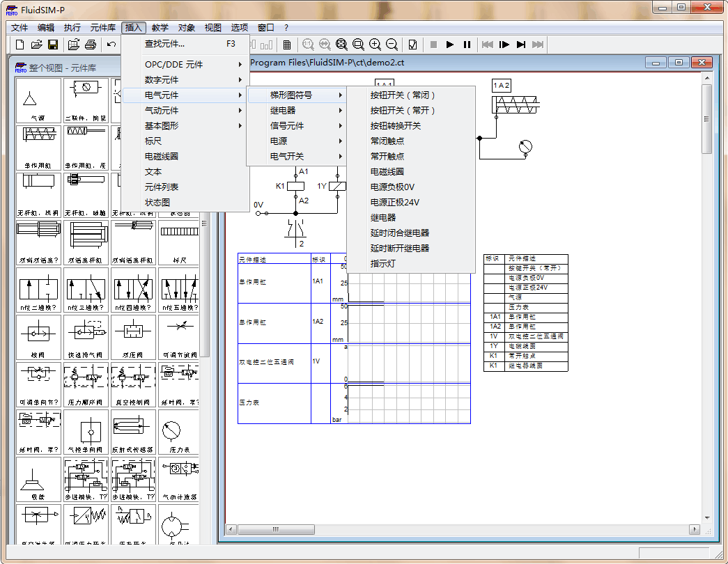The image size is (728, 564).
Task: Click the check circuit checkmark icon
Action: pyautogui.click(x=412, y=45)
